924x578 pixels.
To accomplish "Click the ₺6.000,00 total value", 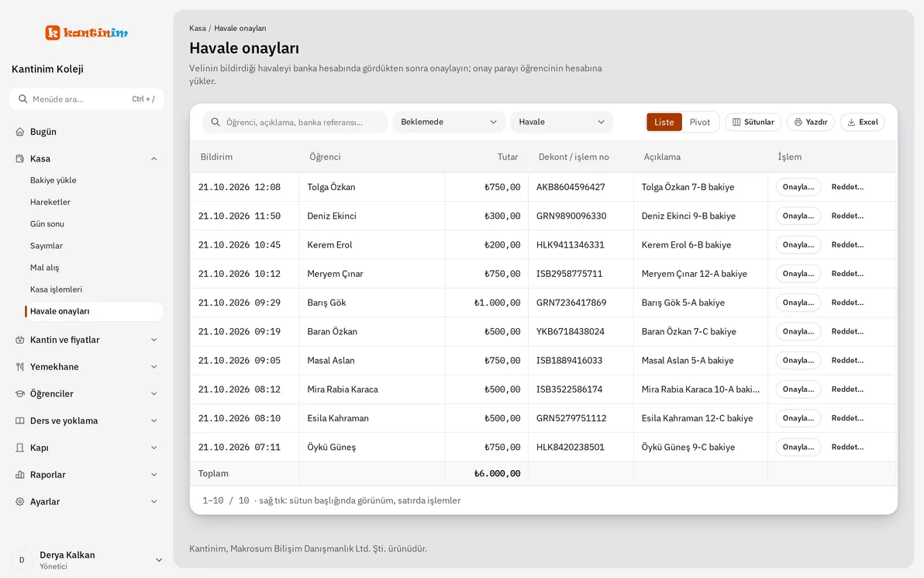I will [498, 473].
